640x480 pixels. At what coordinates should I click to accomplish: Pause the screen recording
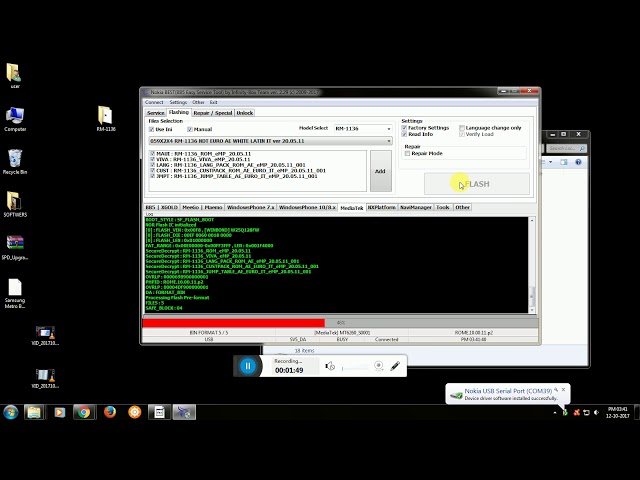point(247,366)
